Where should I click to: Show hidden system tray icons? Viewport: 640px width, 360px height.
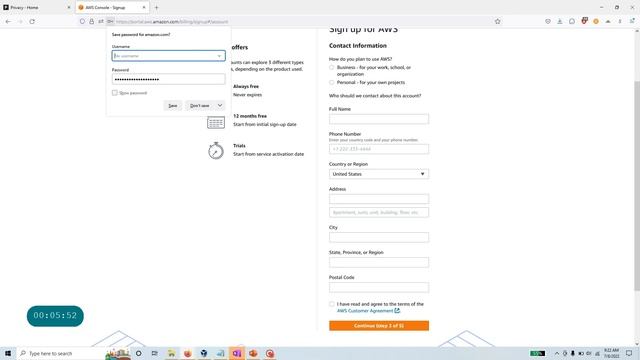pos(556,353)
